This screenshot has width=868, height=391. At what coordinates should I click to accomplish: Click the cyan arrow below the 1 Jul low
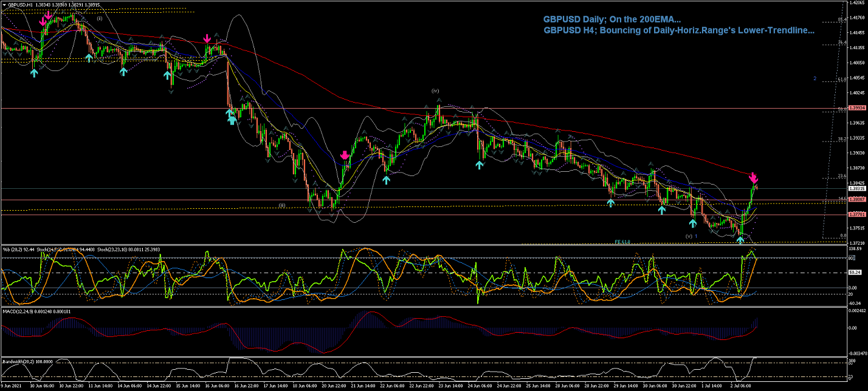[692, 223]
